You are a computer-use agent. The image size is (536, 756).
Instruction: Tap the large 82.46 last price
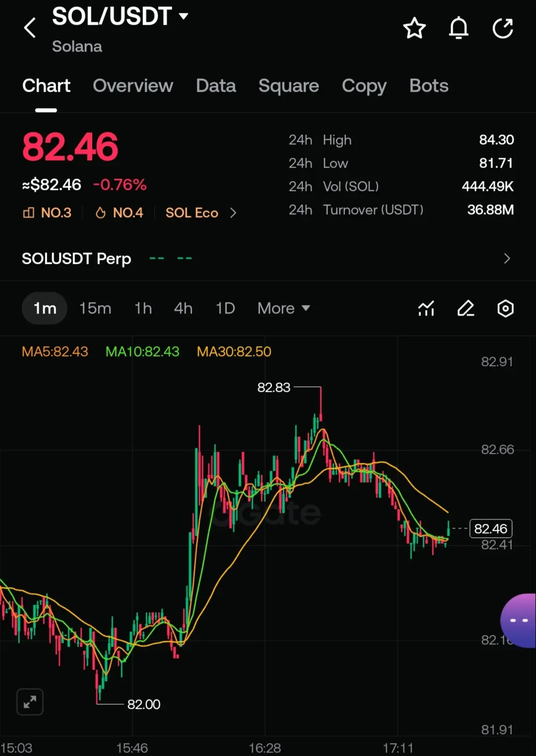pos(70,147)
